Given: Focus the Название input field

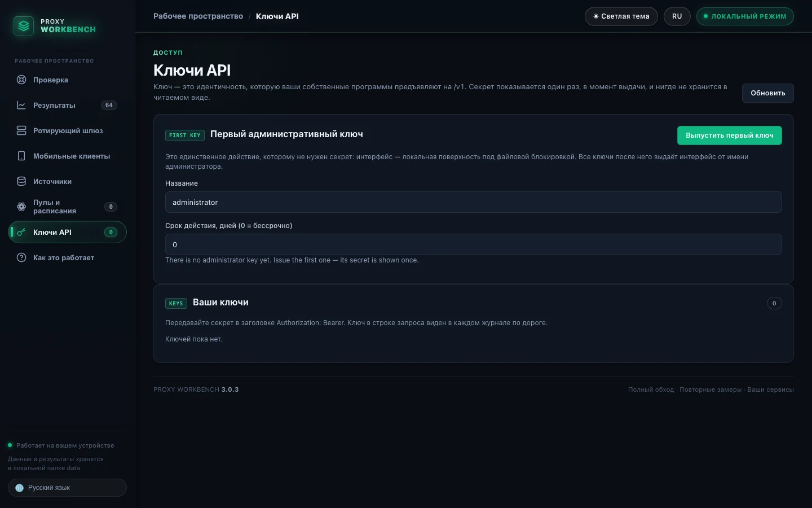Looking at the screenshot, I should (x=473, y=202).
